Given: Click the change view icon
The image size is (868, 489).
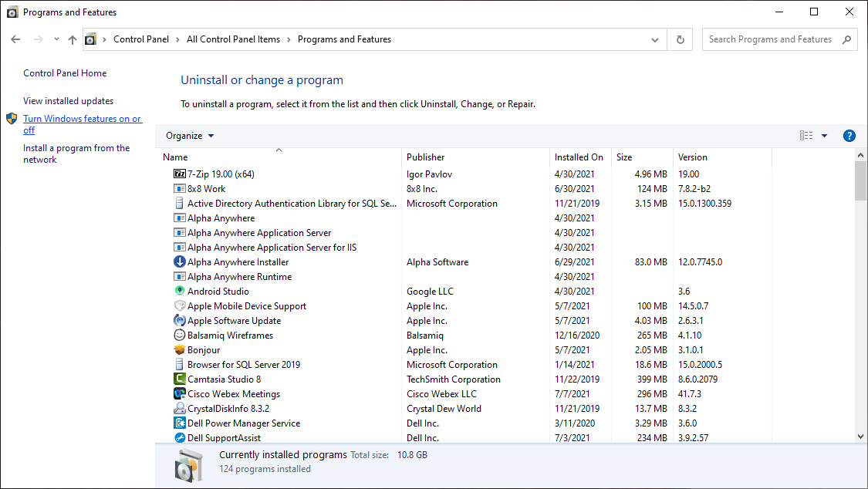Looking at the screenshot, I should tap(806, 136).
